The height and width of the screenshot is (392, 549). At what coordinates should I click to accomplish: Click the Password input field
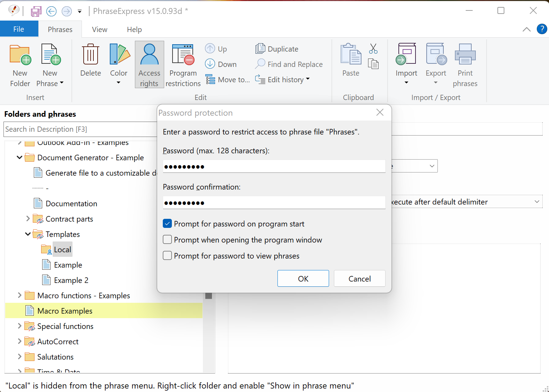click(274, 167)
